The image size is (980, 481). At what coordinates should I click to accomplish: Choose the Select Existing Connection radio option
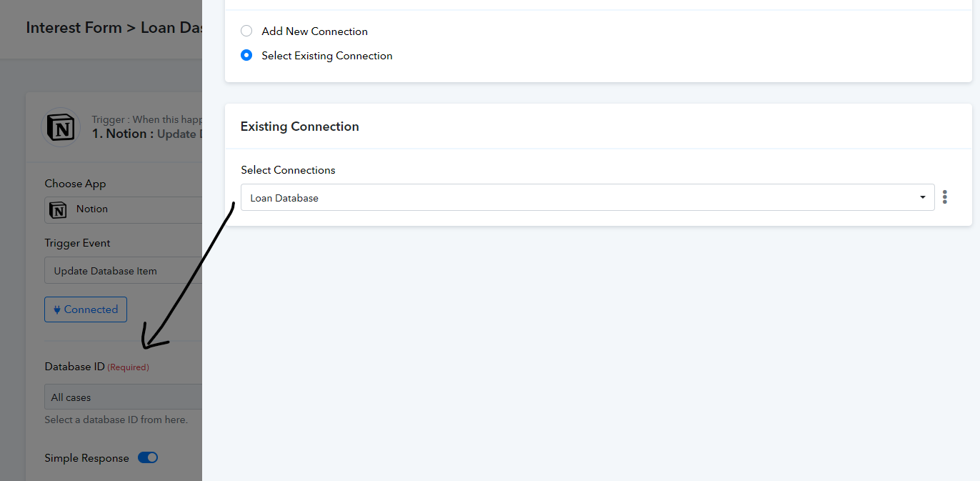[246, 56]
